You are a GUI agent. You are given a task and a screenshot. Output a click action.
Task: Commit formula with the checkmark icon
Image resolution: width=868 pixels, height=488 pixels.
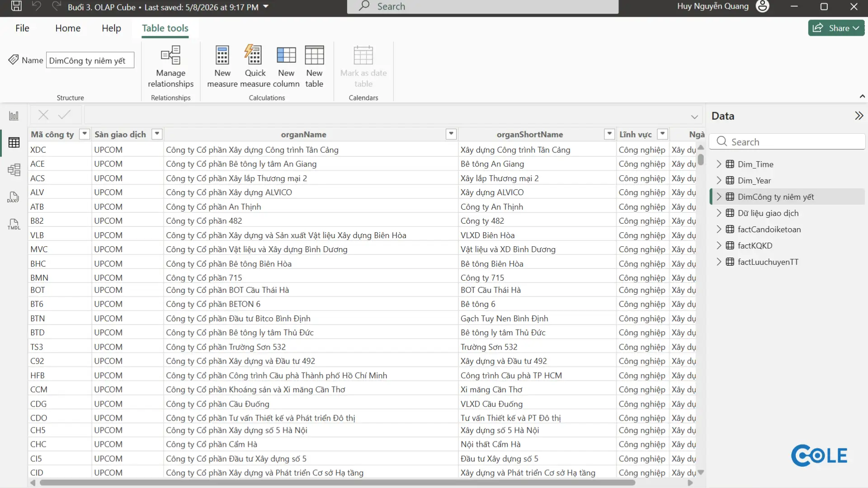pos(65,115)
